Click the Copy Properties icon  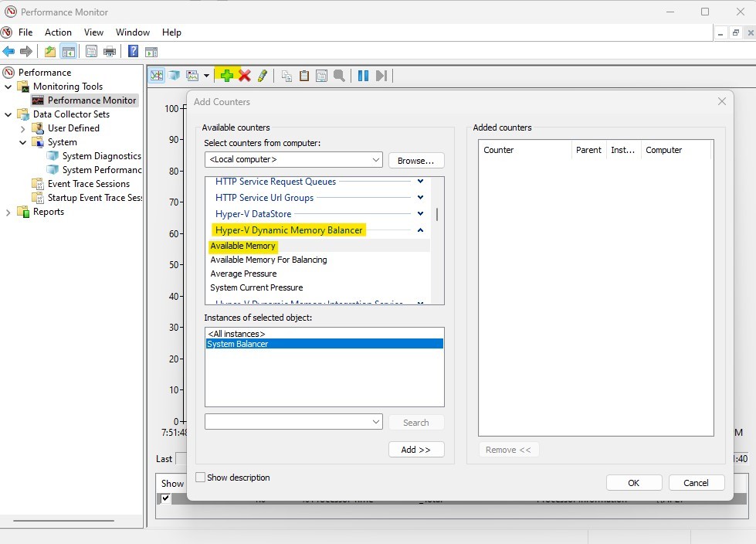(286, 75)
